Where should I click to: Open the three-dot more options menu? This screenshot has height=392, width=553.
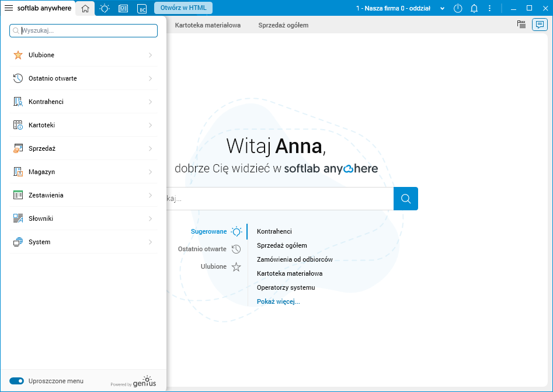489,8
